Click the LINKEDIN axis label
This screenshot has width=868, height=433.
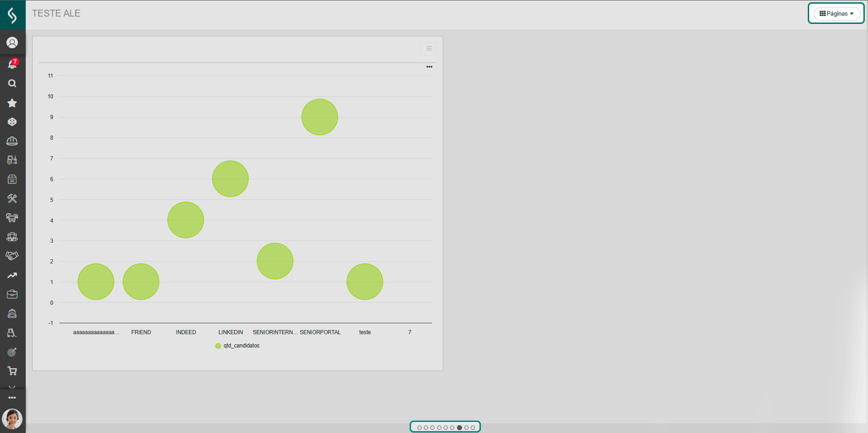231,332
